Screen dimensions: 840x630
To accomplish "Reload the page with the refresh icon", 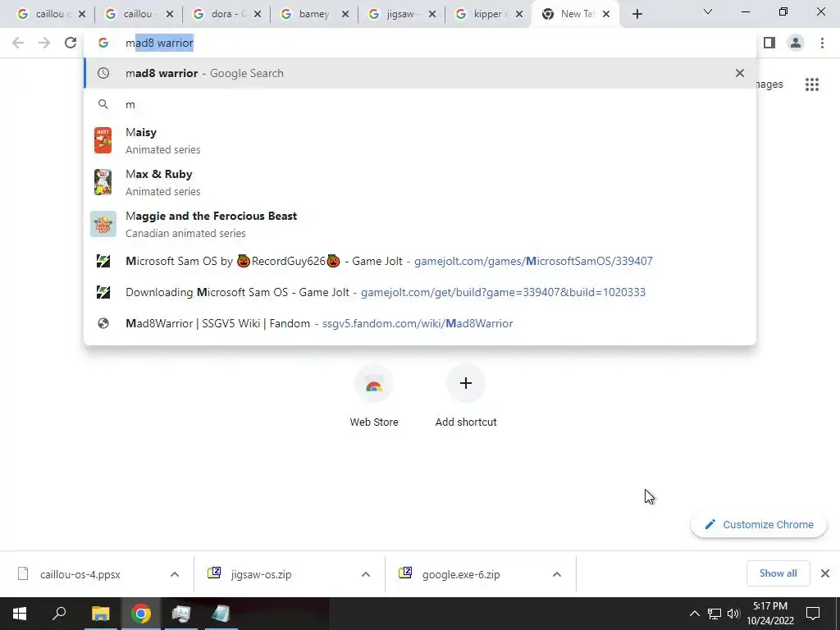I will click(71, 43).
